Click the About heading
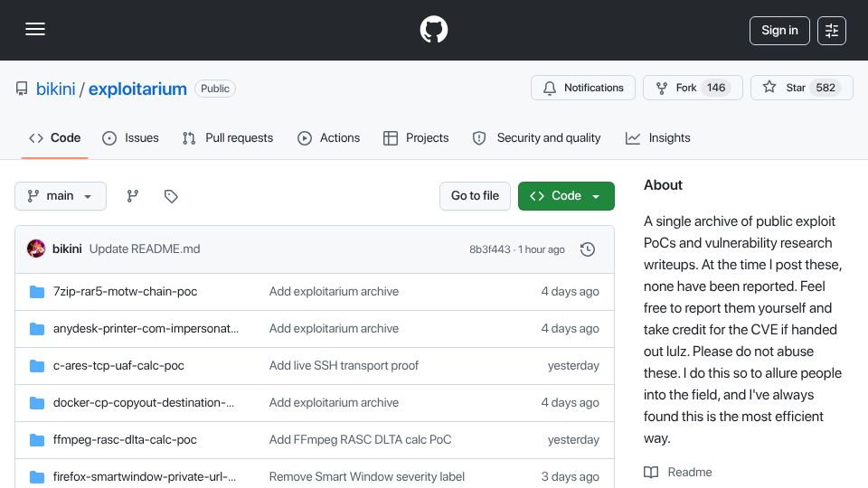This screenshot has height=488, width=868. point(663,185)
